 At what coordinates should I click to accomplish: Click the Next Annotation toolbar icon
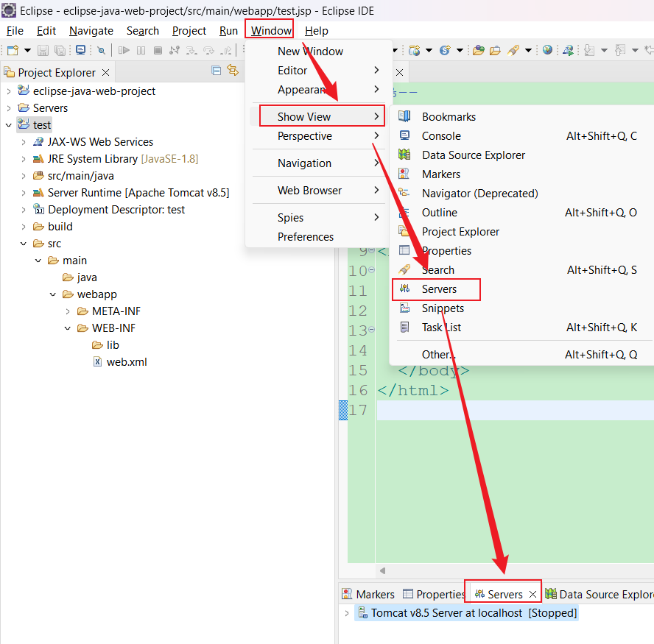589,51
